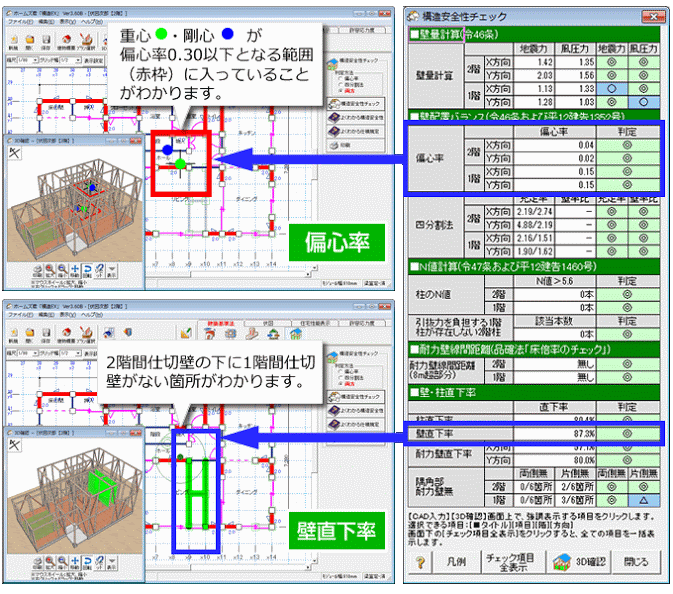Click 凡例 button in safety check dialog
This screenshot has height=594, width=673.
coord(456,562)
